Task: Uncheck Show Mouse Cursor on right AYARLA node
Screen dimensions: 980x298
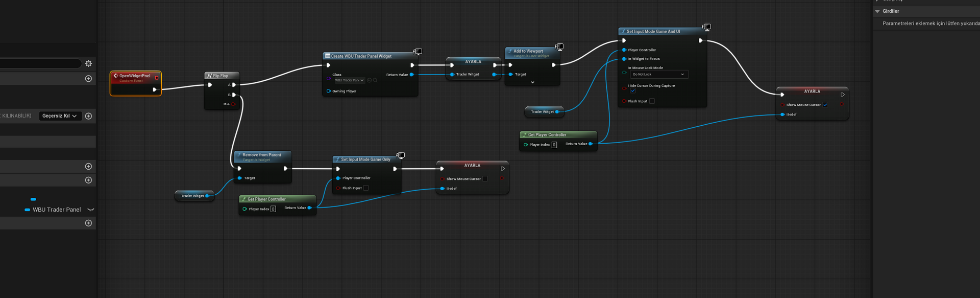Action: point(825,105)
